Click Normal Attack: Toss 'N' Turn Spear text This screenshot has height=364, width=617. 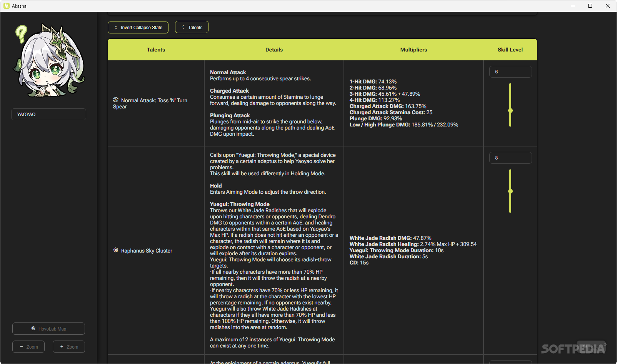(x=150, y=103)
